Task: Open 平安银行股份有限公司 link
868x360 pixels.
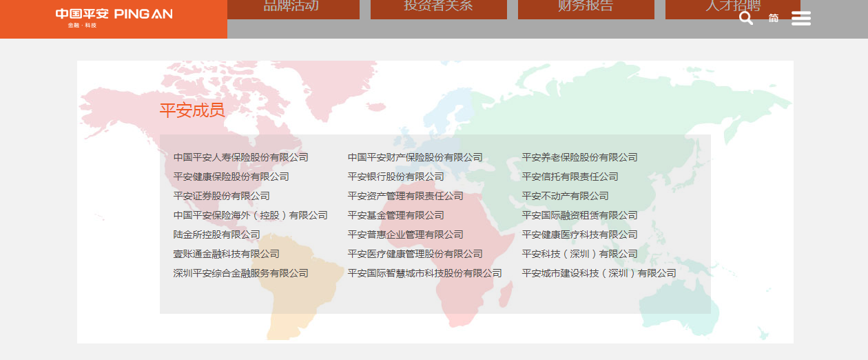Action: click(x=396, y=177)
